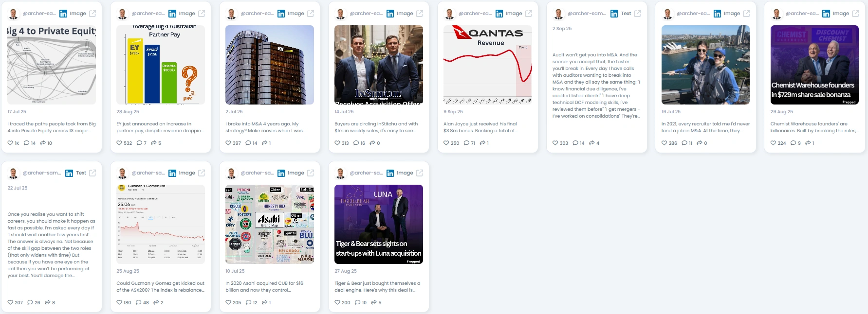Open the Average Big 4 Partner Pay chart thumbnail

[x=161, y=65]
